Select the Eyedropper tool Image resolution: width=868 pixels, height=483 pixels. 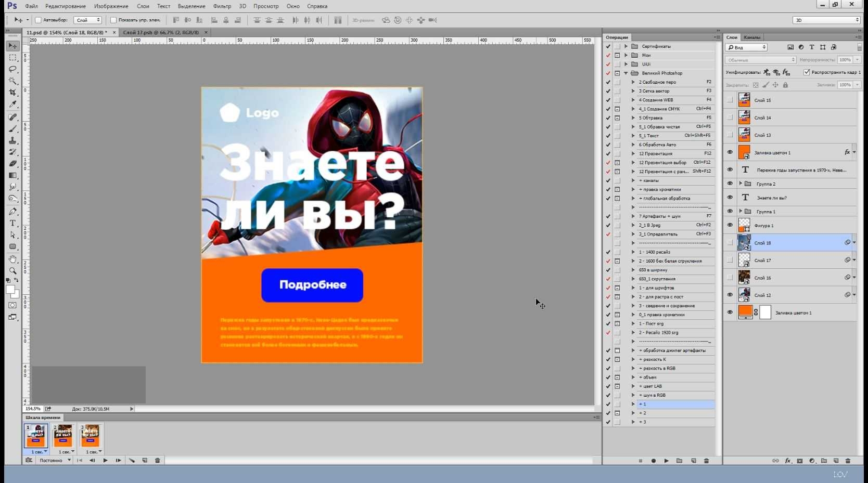pos(12,105)
